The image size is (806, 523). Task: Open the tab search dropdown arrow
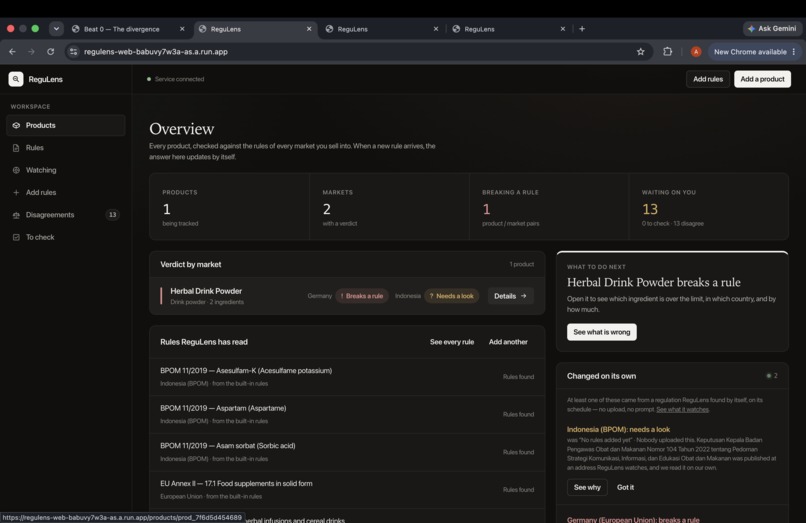click(56, 29)
